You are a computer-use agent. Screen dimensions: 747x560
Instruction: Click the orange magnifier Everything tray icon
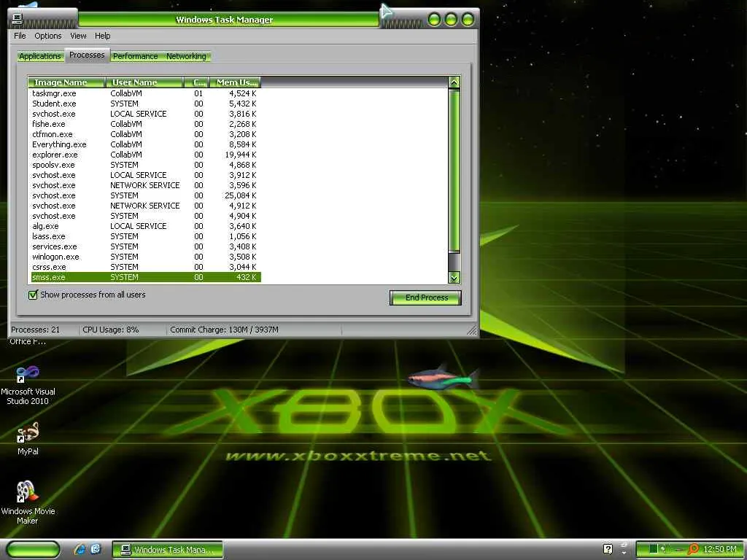pyautogui.click(x=693, y=549)
